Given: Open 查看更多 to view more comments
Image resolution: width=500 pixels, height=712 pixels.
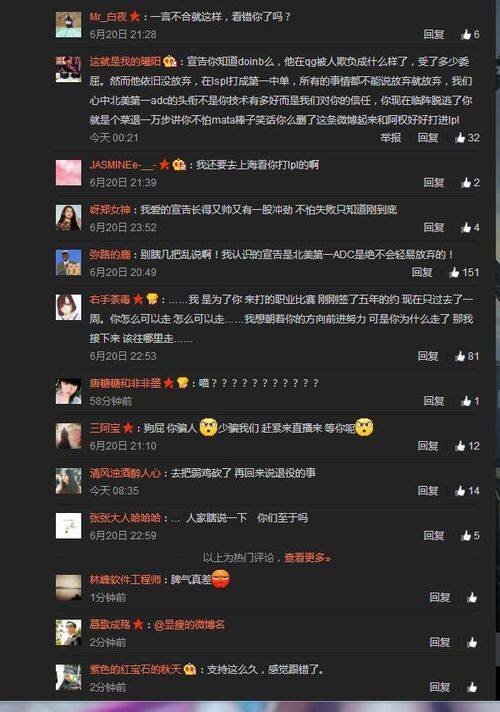Looking at the screenshot, I should tap(307, 558).
